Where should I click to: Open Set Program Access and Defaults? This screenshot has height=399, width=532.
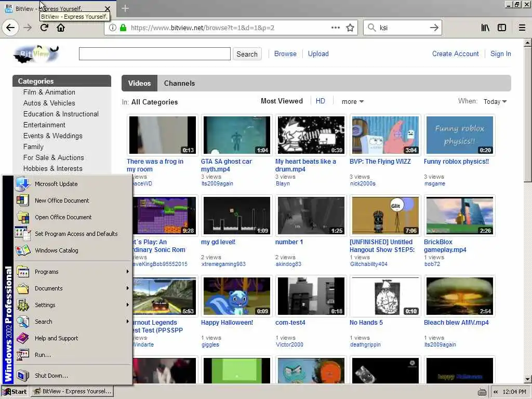(73, 234)
